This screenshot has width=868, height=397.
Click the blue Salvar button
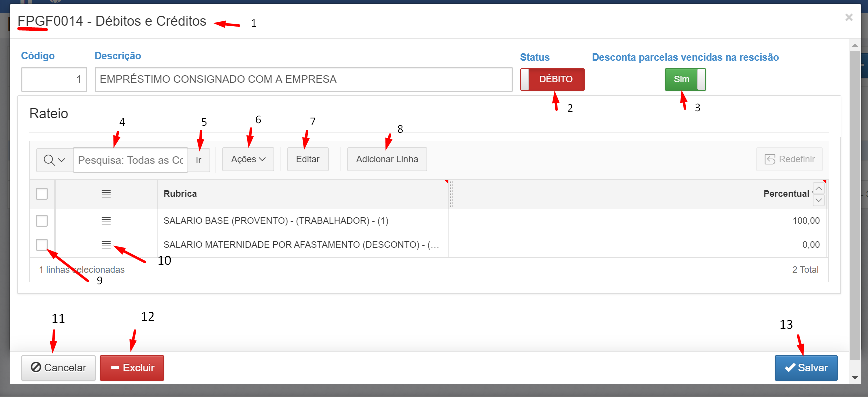pos(806,368)
